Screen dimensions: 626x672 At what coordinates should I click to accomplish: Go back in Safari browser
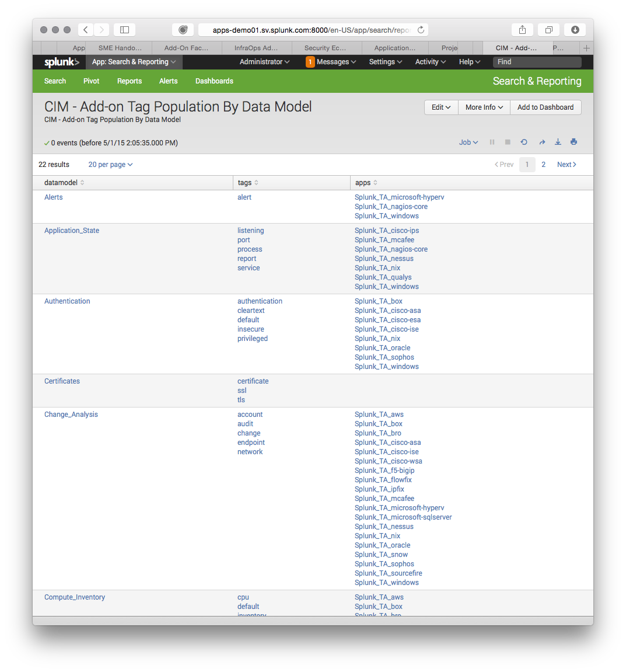click(86, 30)
